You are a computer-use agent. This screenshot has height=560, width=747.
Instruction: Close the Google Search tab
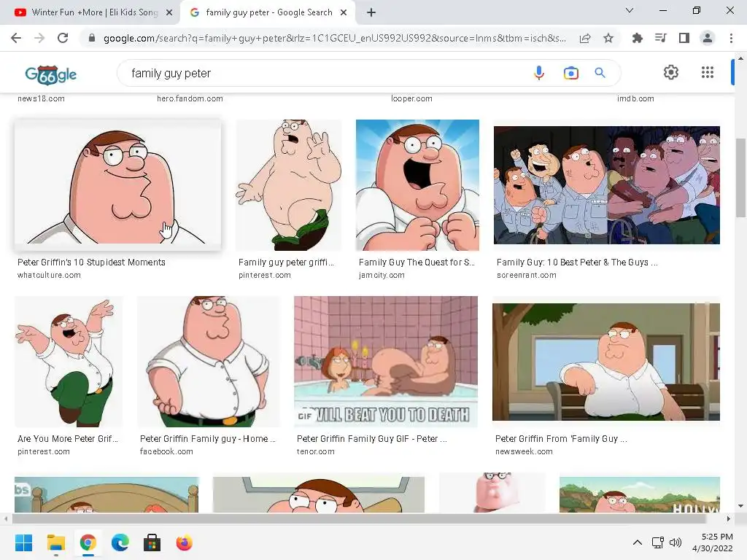click(x=344, y=12)
